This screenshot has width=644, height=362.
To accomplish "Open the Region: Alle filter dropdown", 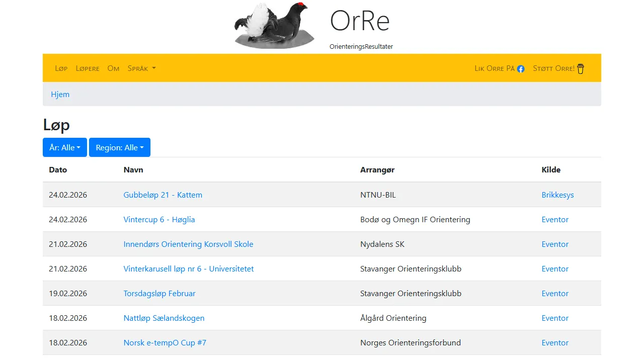I will coord(119,147).
